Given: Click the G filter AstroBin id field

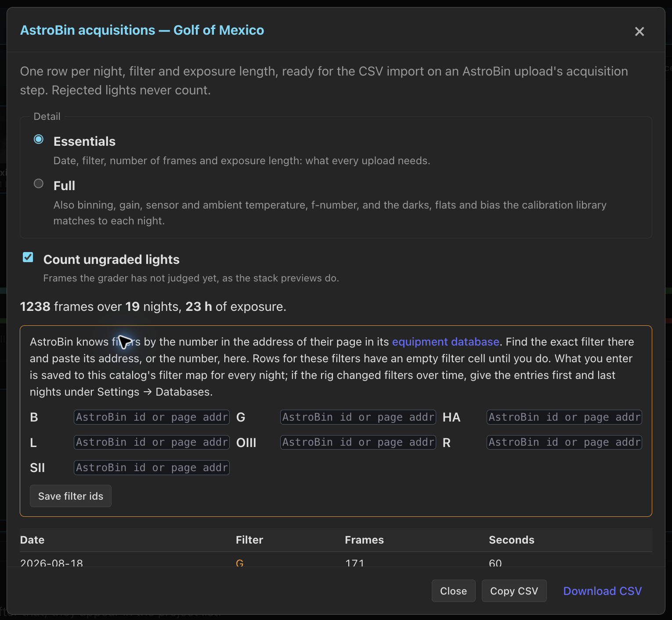Looking at the screenshot, I should point(358,417).
